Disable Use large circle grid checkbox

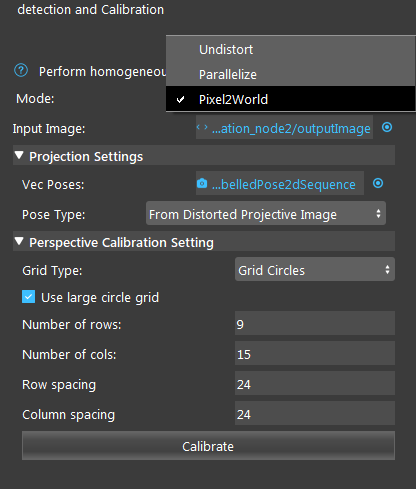pos(29,297)
